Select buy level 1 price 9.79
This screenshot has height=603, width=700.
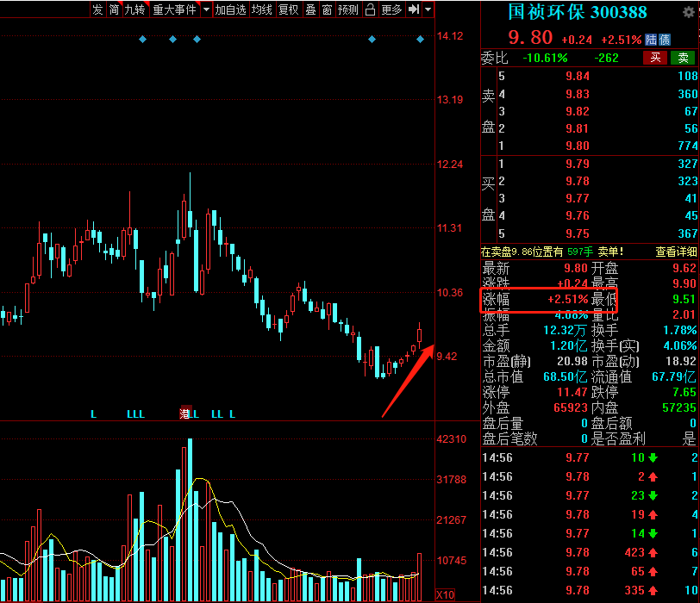click(578, 164)
